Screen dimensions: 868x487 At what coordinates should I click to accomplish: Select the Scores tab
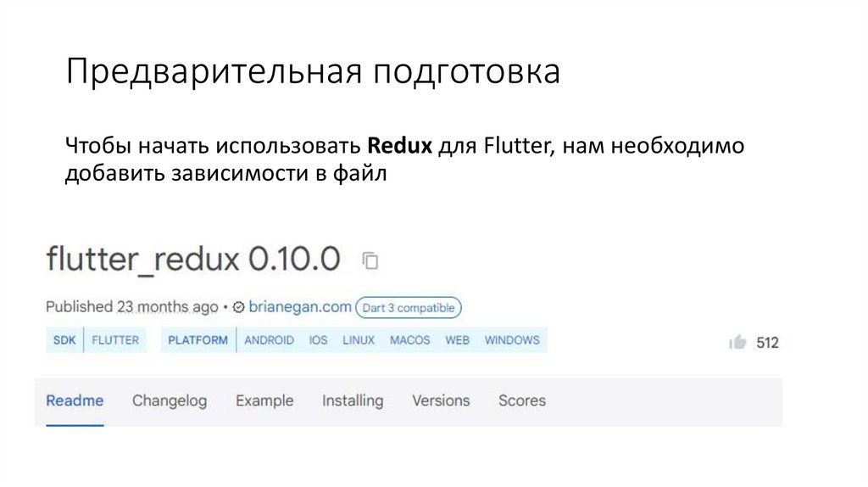tap(522, 400)
